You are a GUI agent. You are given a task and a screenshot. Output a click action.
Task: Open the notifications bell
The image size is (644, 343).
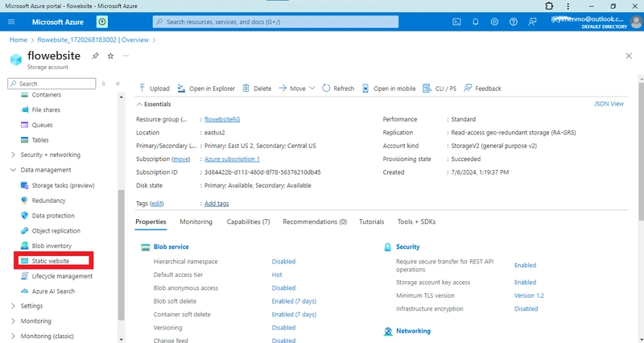click(x=475, y=22)
